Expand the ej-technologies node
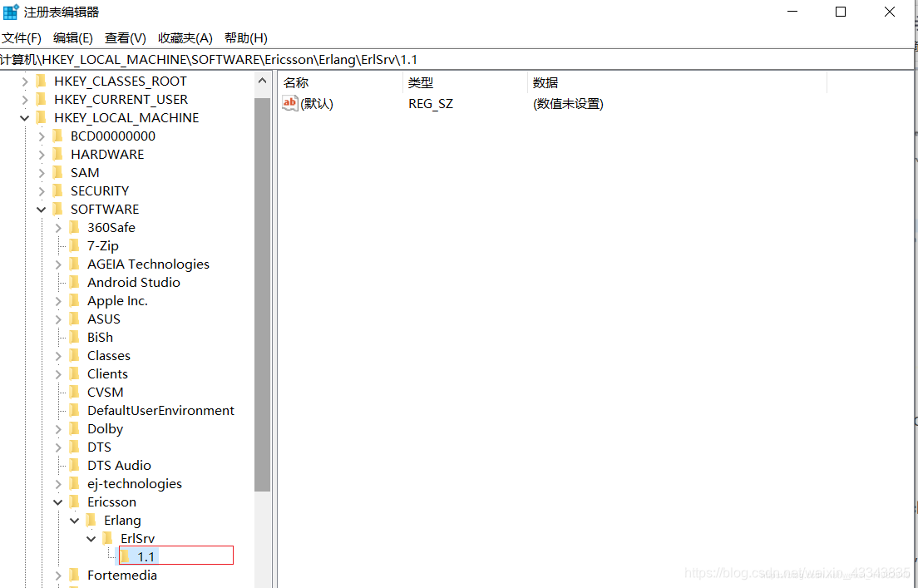This screenshot has height=588, width=918. pyautogui.click(x=58, y=484)
